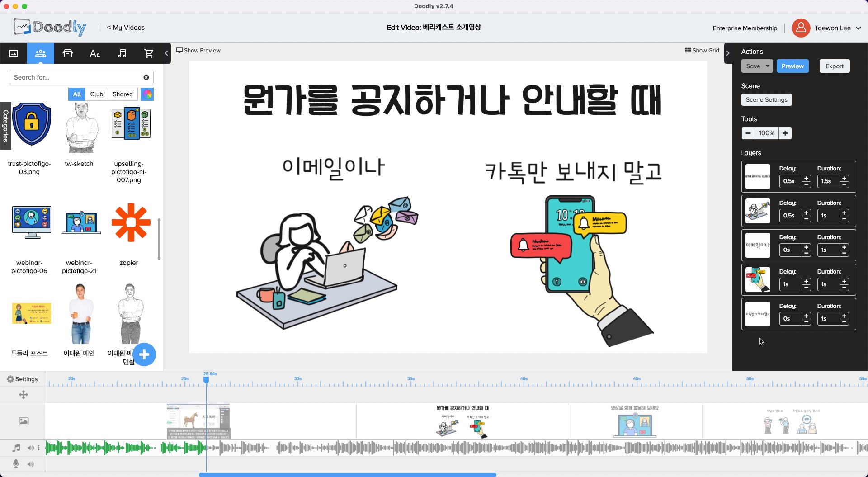868x477 pixels.
Task: Click the voiceover microphone icon
Action: 16,464
